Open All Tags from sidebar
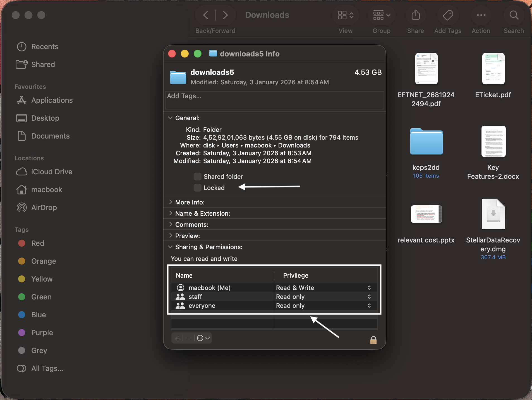Viewport: 532px width, 400px height. click(47, 368)
